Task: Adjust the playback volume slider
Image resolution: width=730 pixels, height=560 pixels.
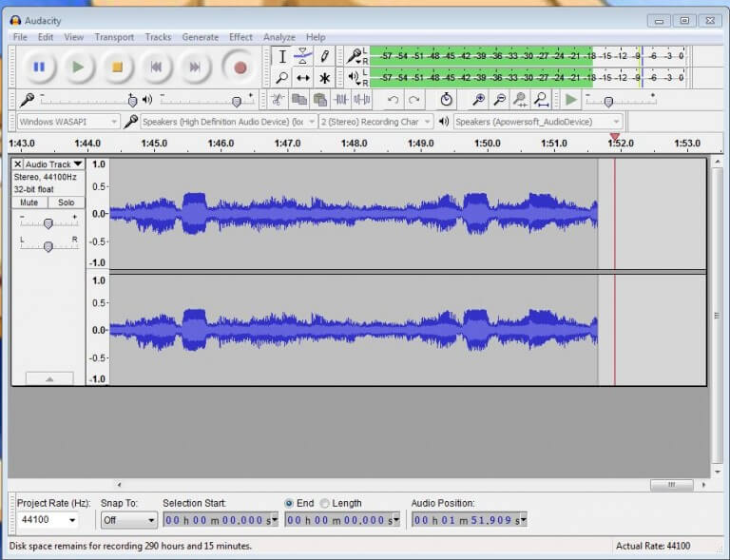Action: 237,101
